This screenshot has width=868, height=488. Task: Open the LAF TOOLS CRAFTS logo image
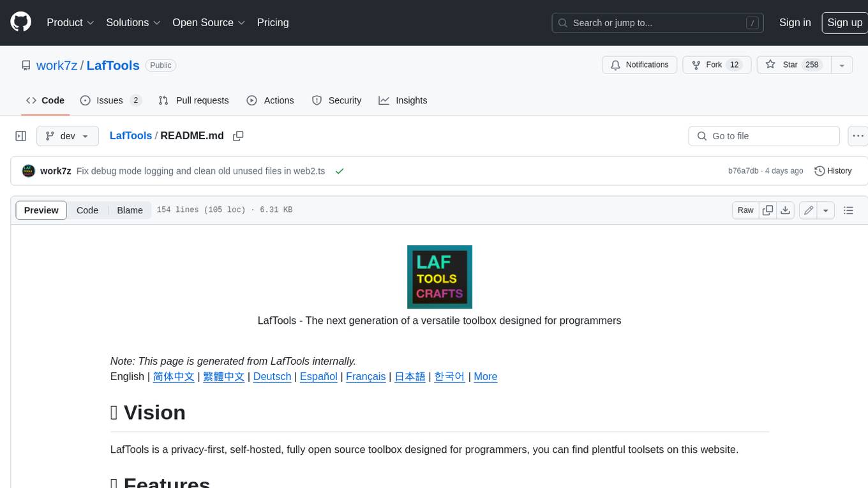click(x=440, y=277)
